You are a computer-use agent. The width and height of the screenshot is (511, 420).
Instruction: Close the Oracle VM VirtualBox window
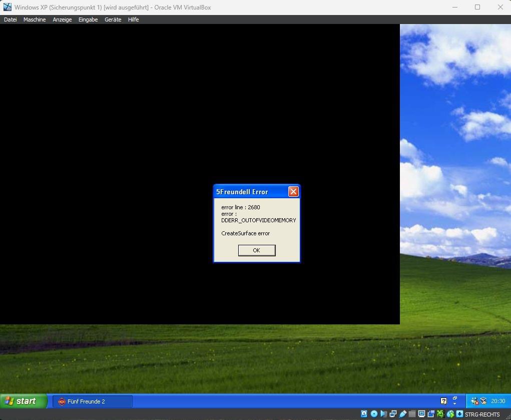pos(500,7)
